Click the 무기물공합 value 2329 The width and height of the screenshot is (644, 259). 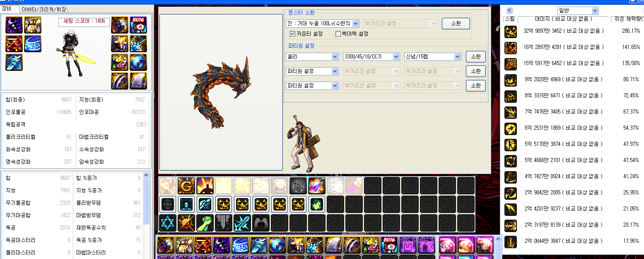click(65, 203)
